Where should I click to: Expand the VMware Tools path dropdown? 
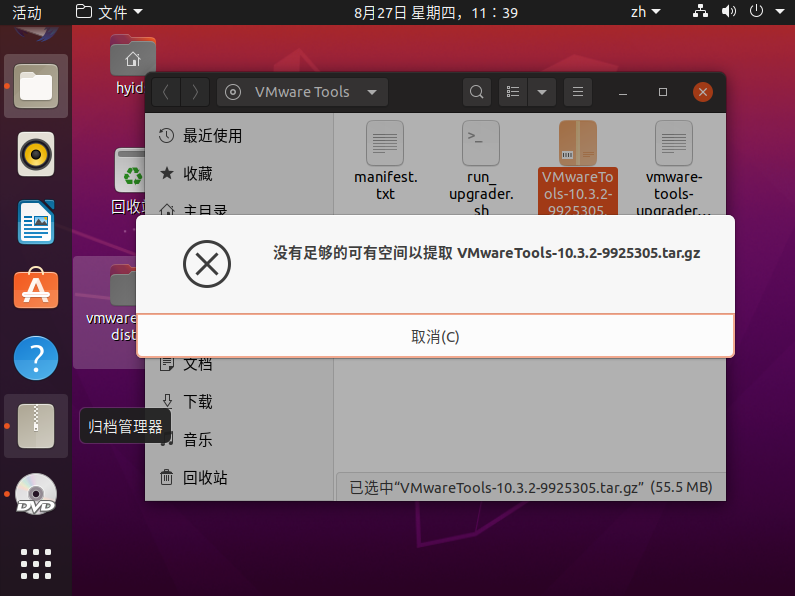(x=372, y=92)
